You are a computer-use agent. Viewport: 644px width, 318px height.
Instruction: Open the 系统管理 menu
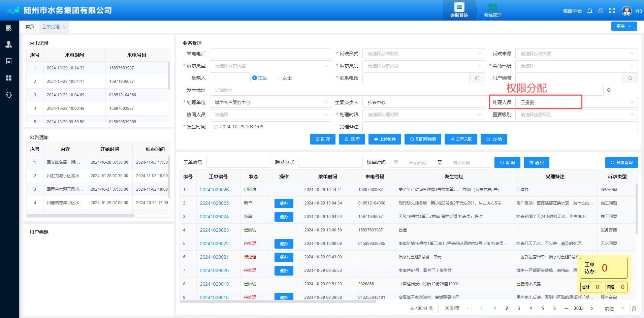(x=492, y=10)
